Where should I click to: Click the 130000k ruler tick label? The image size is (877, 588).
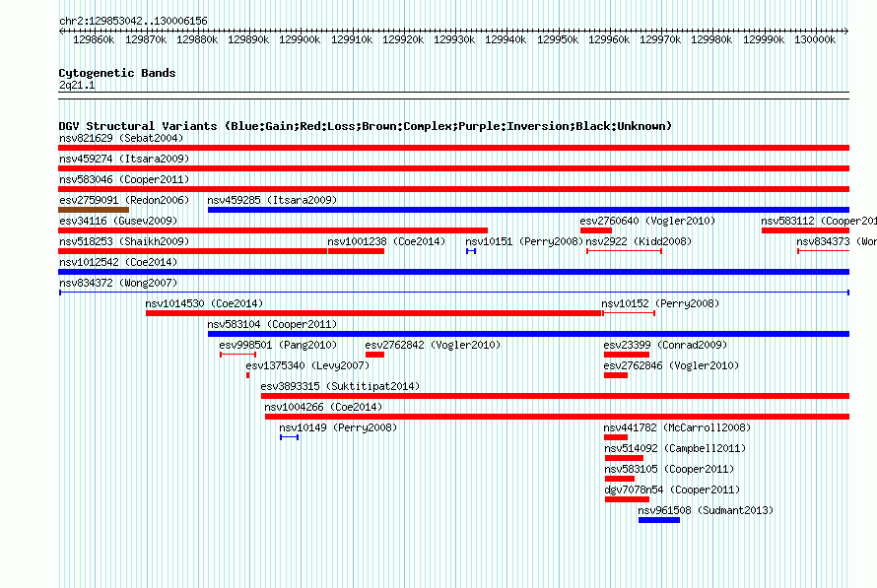click(815, 39)
